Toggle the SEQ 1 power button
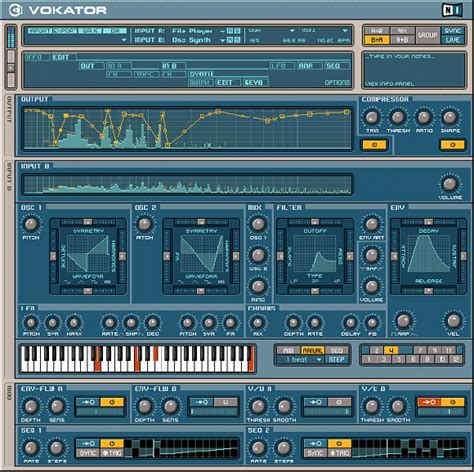Image resolution: width=474 pixels, height=472 pixels. (112, 444)
